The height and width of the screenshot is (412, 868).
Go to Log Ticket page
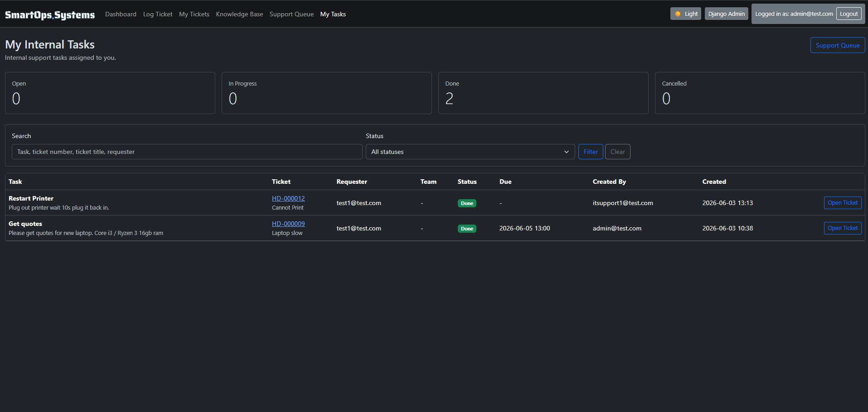(158, 14)
